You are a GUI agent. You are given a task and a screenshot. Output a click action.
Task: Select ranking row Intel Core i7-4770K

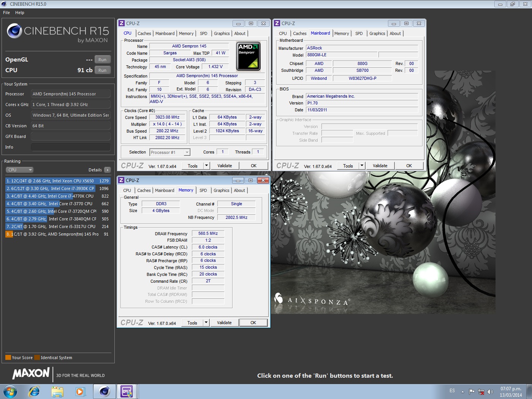(x=58, y=196)
